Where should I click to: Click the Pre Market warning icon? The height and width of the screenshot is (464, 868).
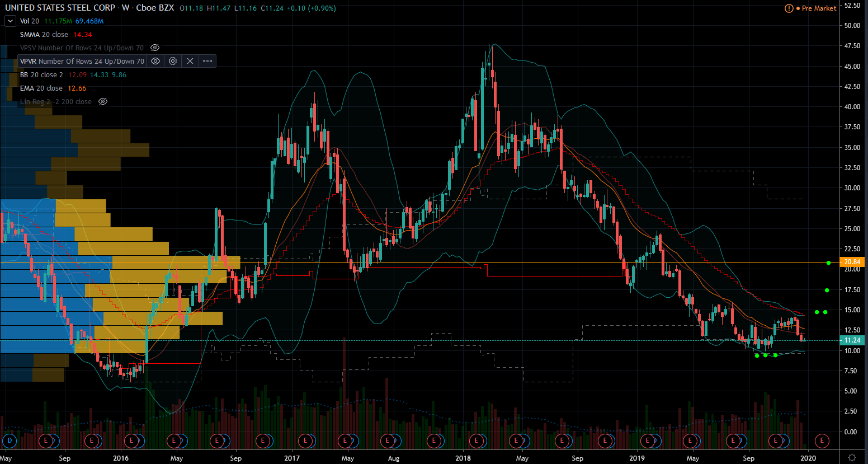(789, 8)
